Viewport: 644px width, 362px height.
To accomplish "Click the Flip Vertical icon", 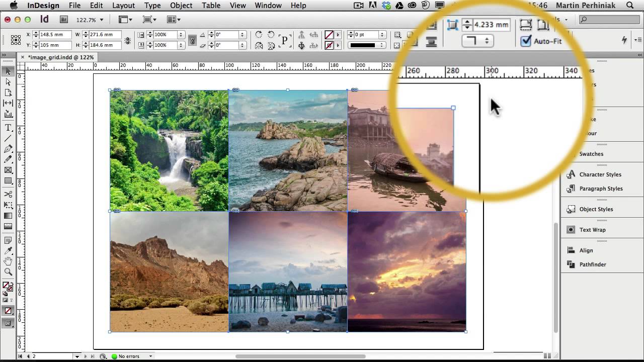I will click(271, 45).
